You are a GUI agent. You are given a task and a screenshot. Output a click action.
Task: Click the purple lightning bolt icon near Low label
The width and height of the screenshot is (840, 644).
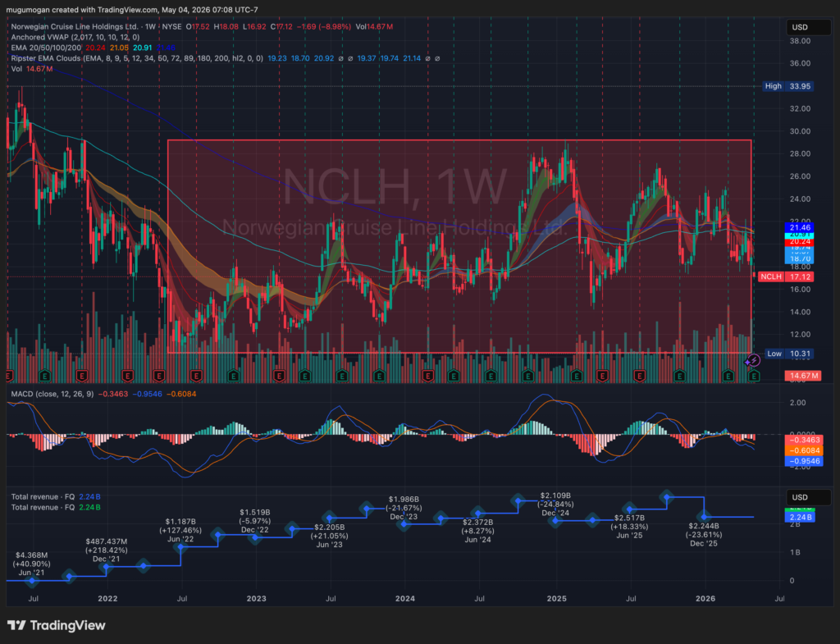[x=753, y=361]
